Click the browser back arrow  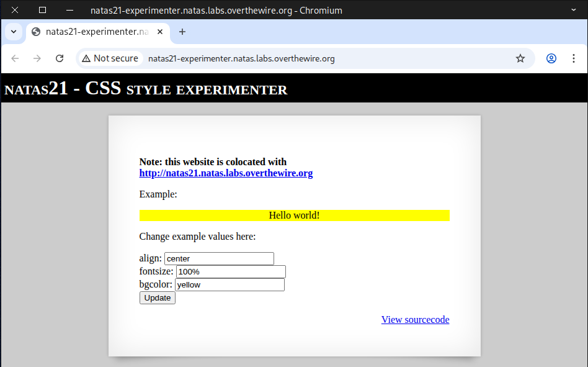tap(16, 58)
